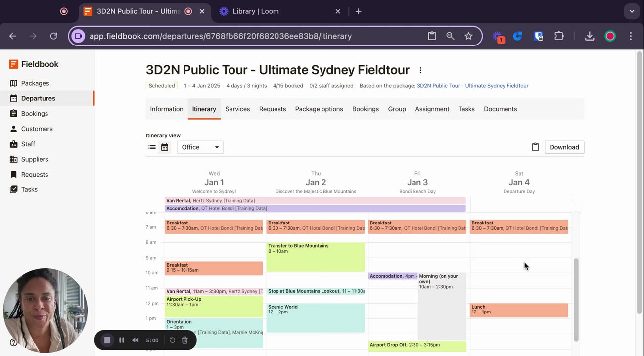Screen dimensions: 644x356
Task: Open the Packages sidebar section
Action: coord(35,83)
